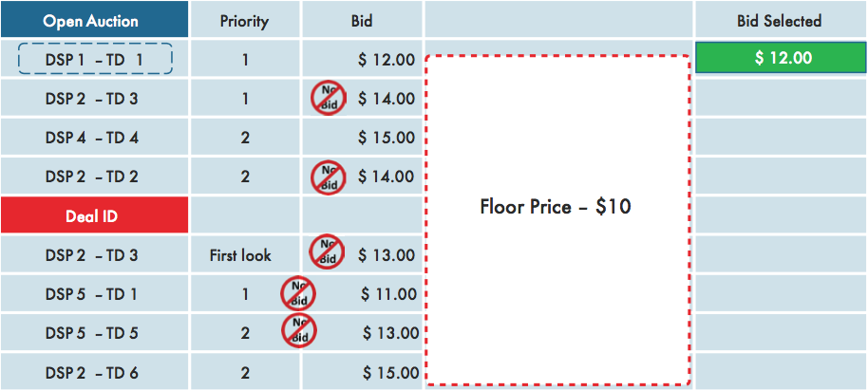Select the green $12.00 selected bid box

pos(781,58)
